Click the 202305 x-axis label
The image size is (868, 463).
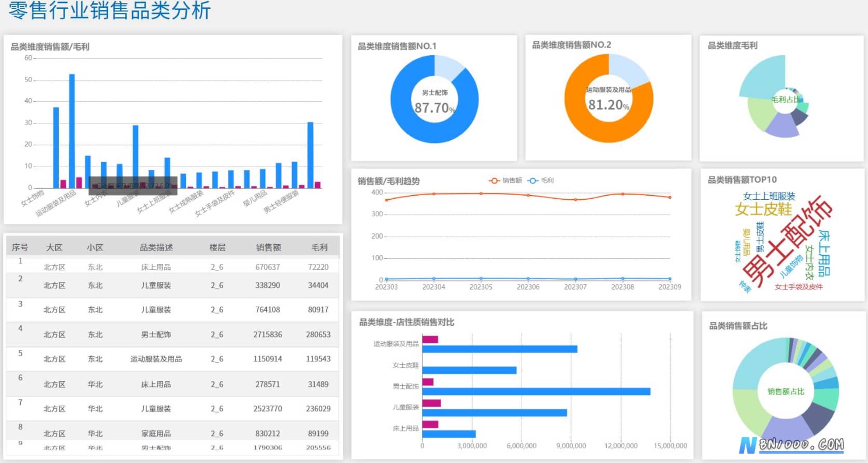pyautogui.click(x=481, y=287)
